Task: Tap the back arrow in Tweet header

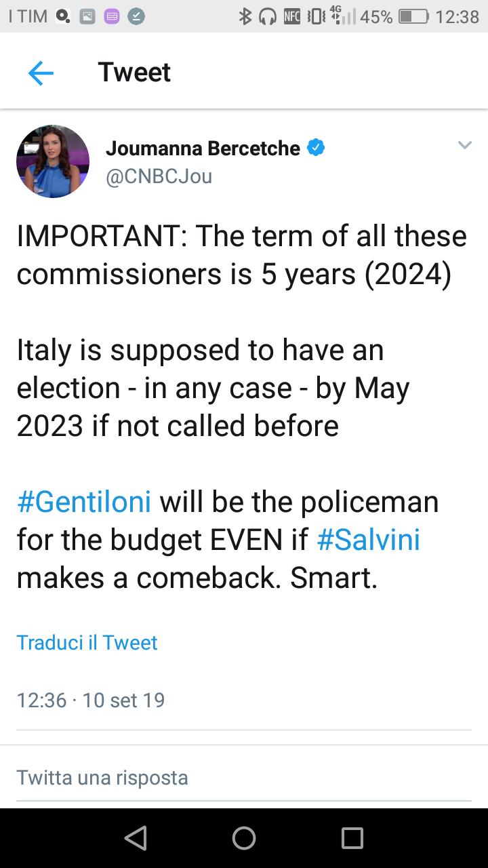Action: [41, 73]
